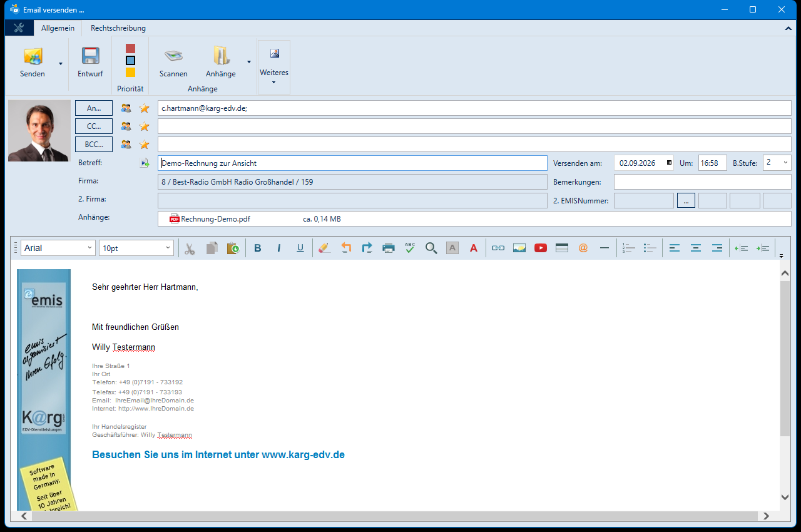
Task: Click the Bemerkungen input field
Action: pyautogui.click(x=703, y=182)
